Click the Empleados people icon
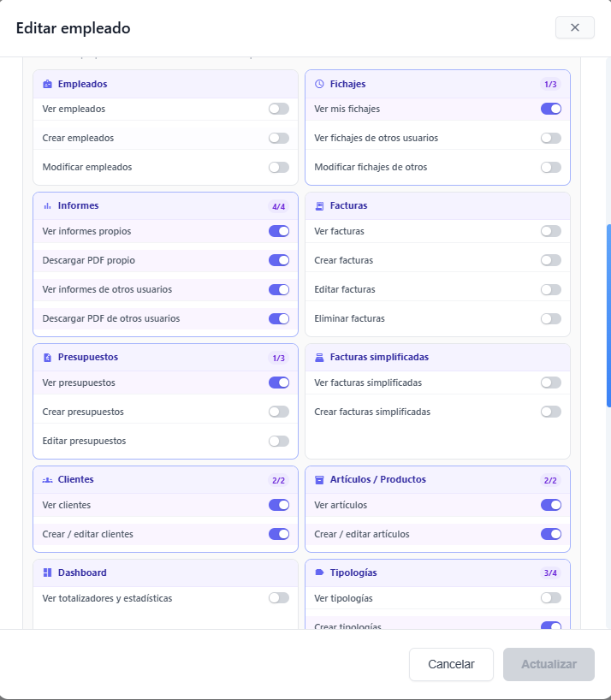The height and width of the screenshot is (700, 611). pyautogui.click(x=47, y=84)
